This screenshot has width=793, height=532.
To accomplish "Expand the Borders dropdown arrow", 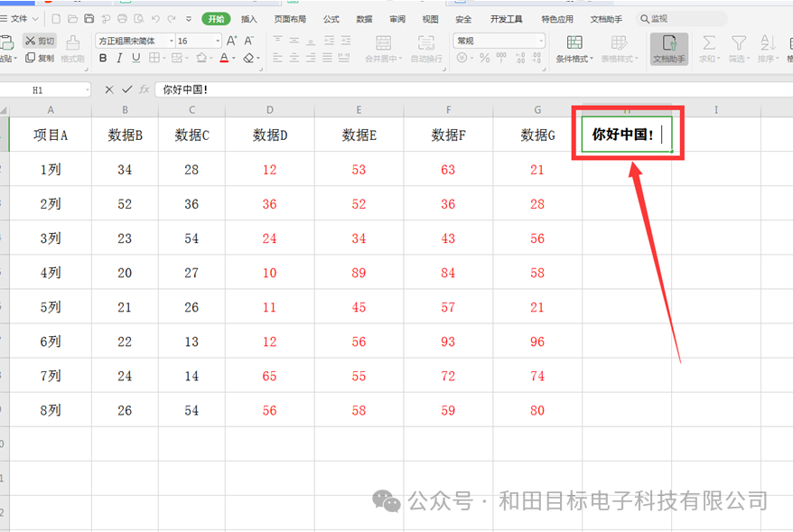I will [x=164, y=58].
